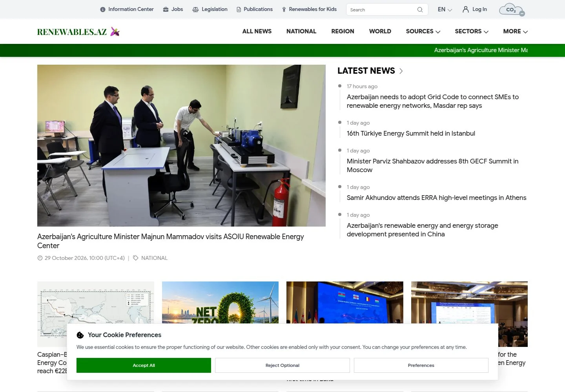The image size is (565, 392).
Task: Click the tag icon beside NATIONAL
Action: click(x=136, y=258)
